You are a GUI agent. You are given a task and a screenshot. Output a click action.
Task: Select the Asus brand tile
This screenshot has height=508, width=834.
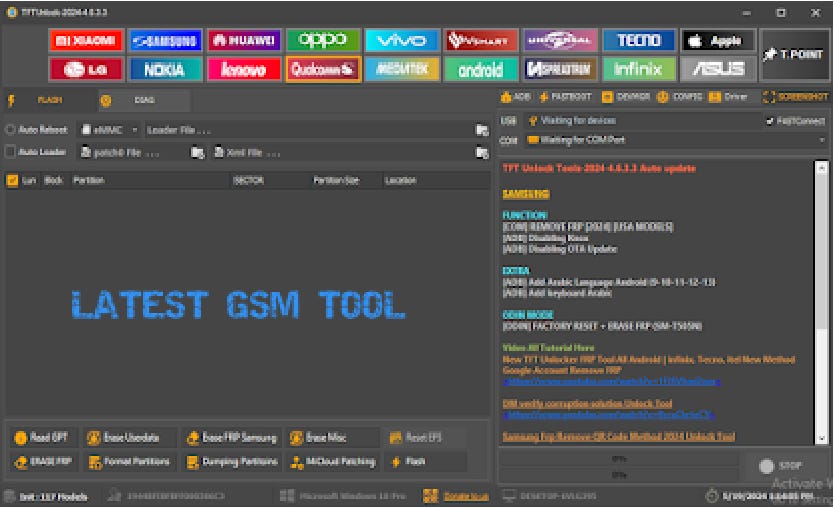[718, 69]
